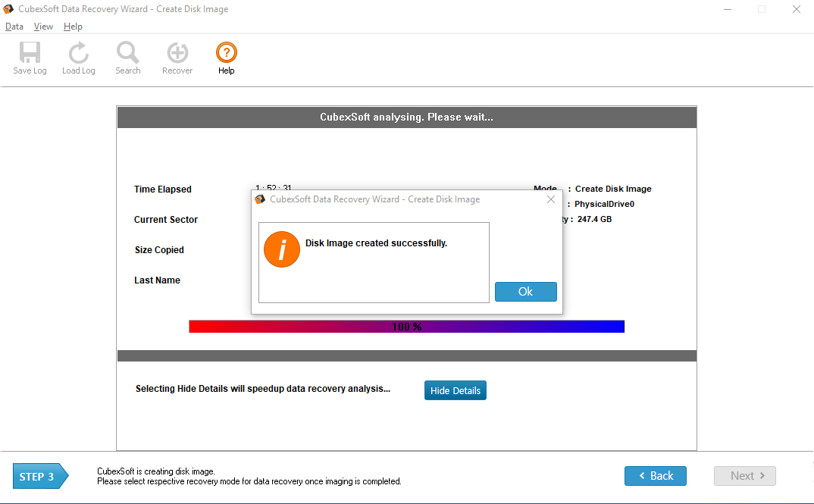Close the Create Disk Image dialog
The image size is (814, 504).
tap(551, 199)
